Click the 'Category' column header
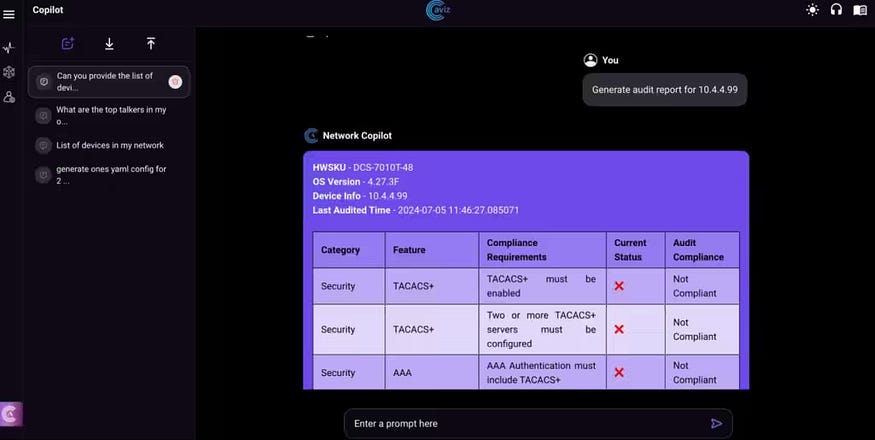The width and height of the screenshot is (875, 440). coord(349,250)
